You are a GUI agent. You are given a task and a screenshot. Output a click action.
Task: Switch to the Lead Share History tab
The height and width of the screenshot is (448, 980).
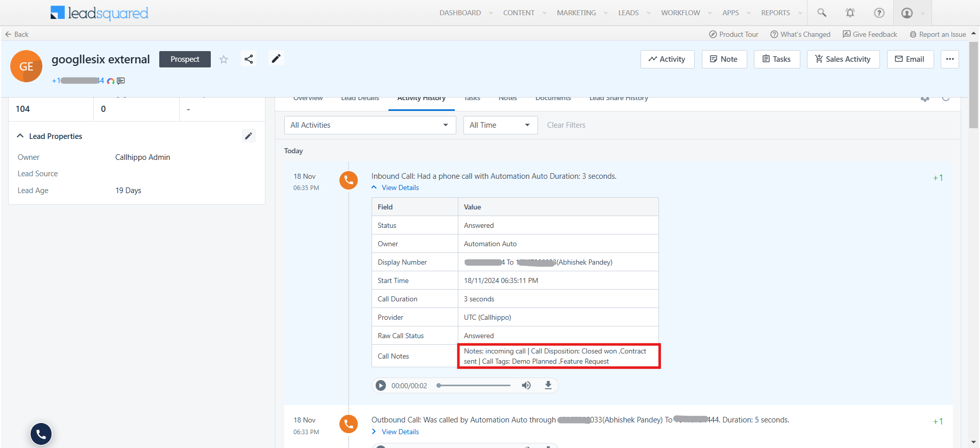[619, 99]
